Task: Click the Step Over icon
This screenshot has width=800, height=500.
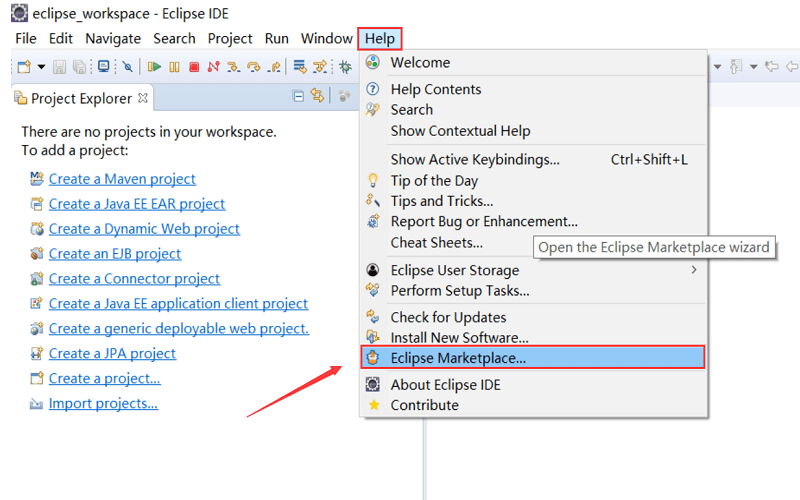Action: 254,67
